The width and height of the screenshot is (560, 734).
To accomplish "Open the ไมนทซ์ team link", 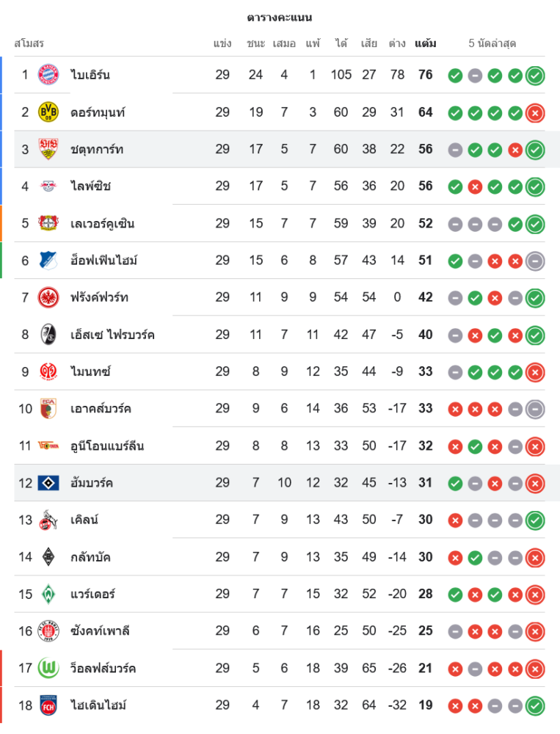I will click(x=90, y=371).
